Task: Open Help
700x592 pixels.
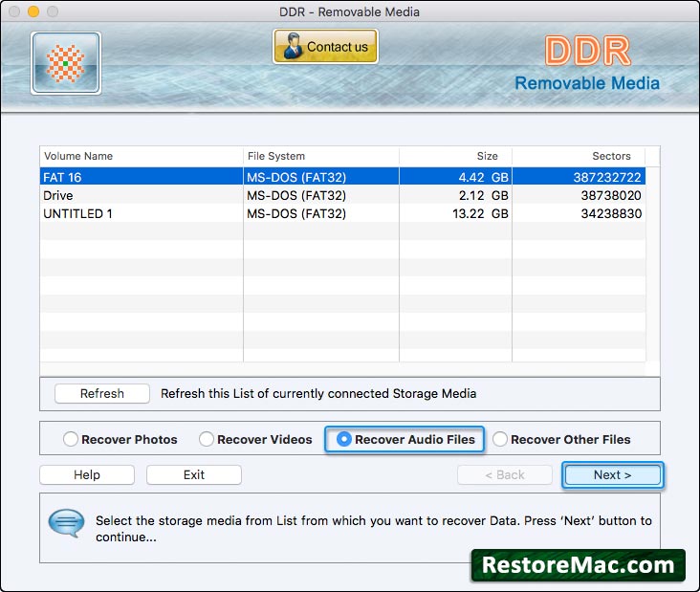Action: (87, 474)
